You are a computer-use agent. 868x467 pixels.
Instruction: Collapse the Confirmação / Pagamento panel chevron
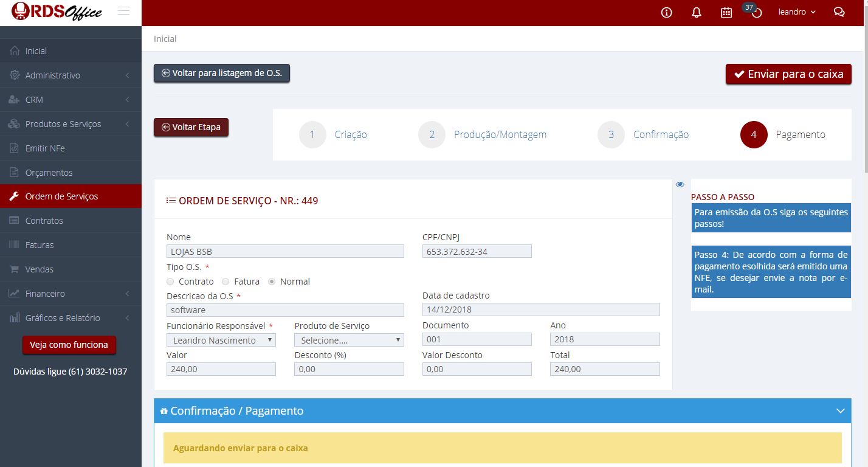pyautogui.click(x=840, y=411)
